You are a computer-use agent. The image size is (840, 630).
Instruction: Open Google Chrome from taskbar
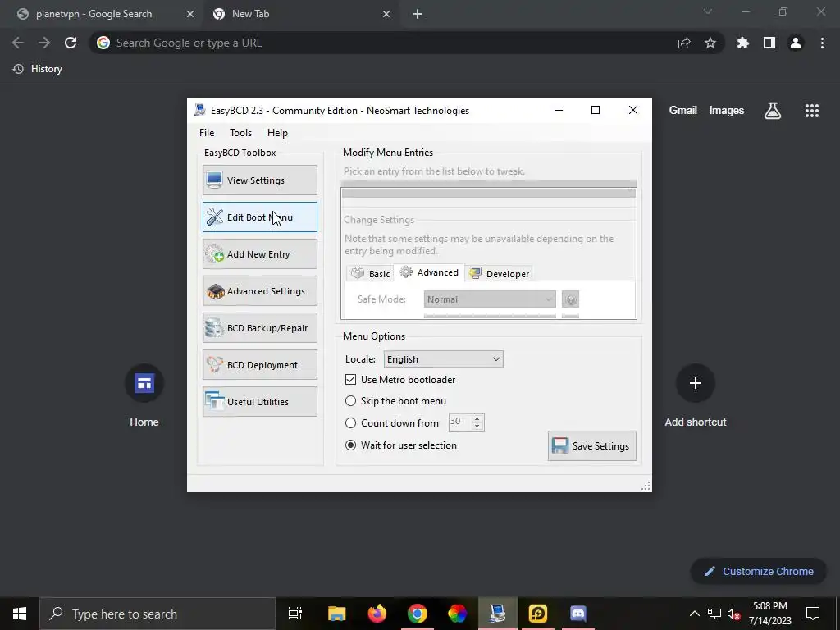[418, 614]
